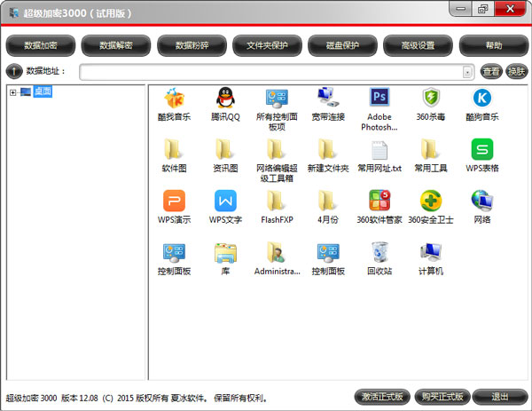Click the 激活正式版 button

click(382, 397)
